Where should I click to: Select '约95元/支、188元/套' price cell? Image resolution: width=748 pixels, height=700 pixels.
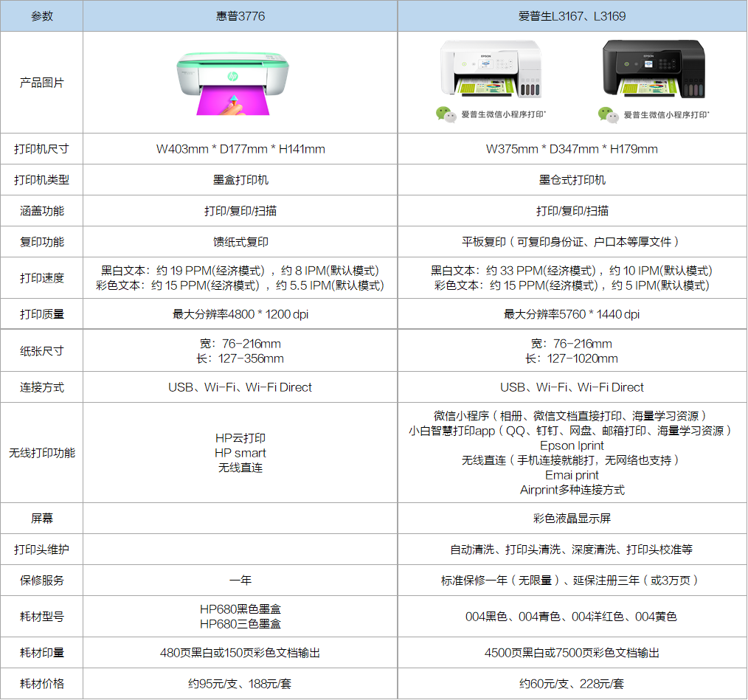pos(240,683)
